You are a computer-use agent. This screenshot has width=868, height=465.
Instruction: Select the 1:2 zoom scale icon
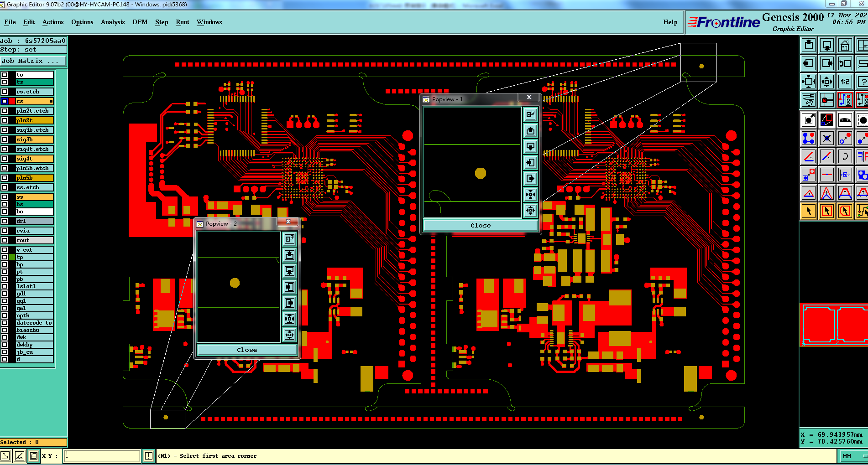point(845,82)
